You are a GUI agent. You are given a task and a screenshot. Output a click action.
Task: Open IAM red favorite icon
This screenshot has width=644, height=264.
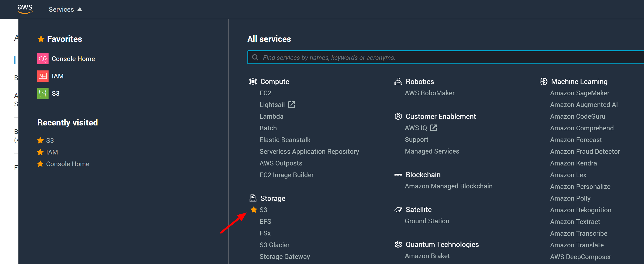pyautogui.click(x=43, y=76)
